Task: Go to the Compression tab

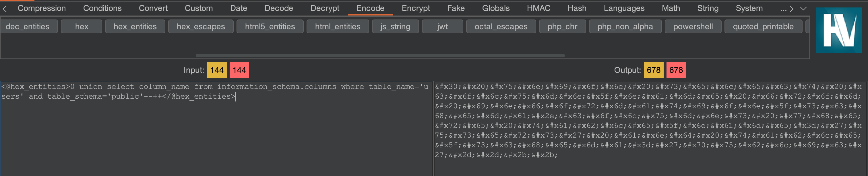Action: (x=42, y=8)
